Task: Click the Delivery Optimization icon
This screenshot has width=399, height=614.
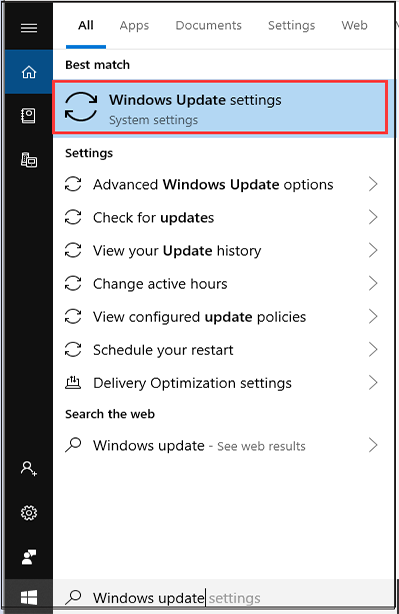Action: pyautogui.click(x=73, y=382)
